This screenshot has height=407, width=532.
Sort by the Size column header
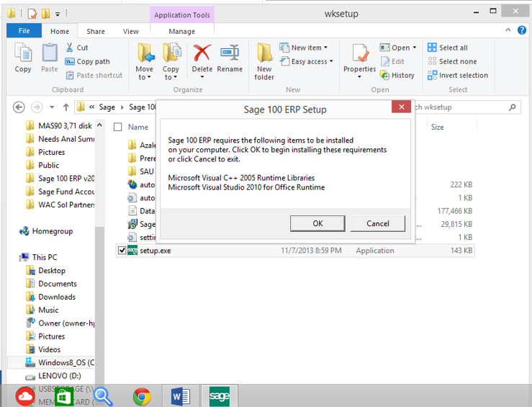point(438,127)
